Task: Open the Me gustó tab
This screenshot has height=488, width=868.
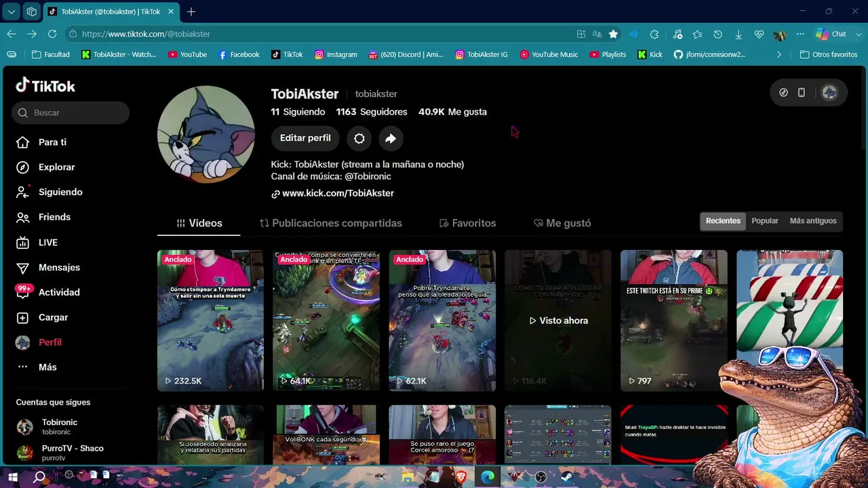Action: (562, 223)
